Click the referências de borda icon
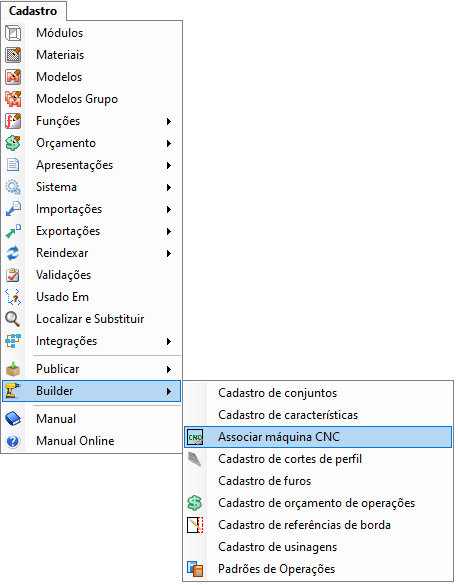Image resolution: width=458 pixels, height=585 pixels. 195,525
